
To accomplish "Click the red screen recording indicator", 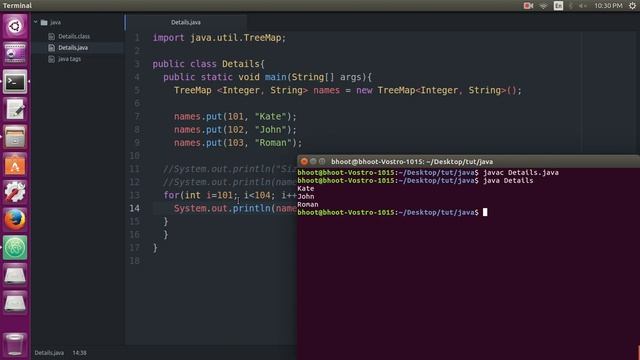I will (x=528, y=6).
